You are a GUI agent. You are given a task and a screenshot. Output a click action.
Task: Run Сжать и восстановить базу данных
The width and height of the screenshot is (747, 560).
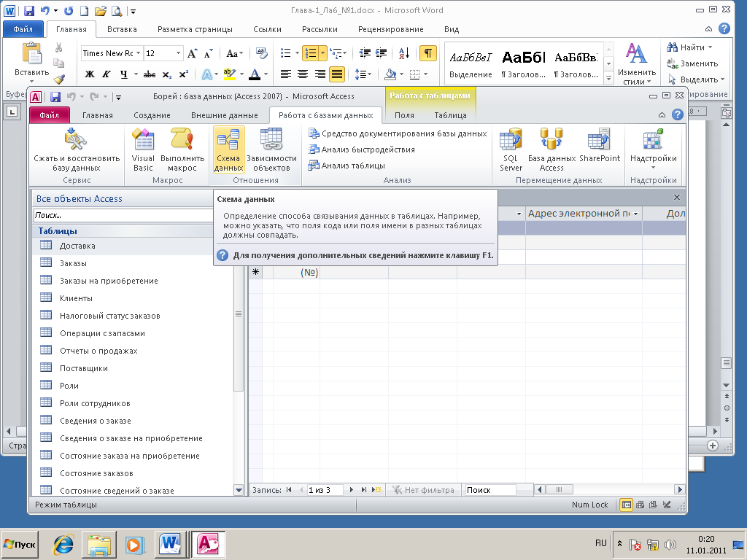tap(76, 149)
